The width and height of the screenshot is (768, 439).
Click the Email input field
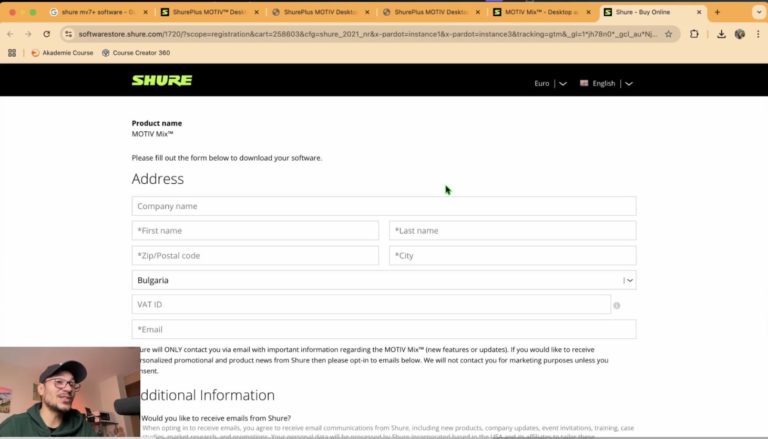(384, 329)
